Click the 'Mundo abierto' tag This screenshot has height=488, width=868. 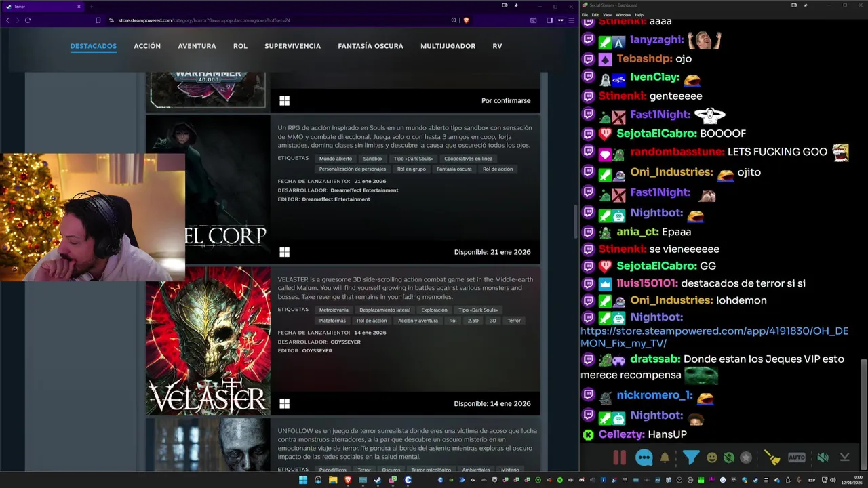pos(336,159)
